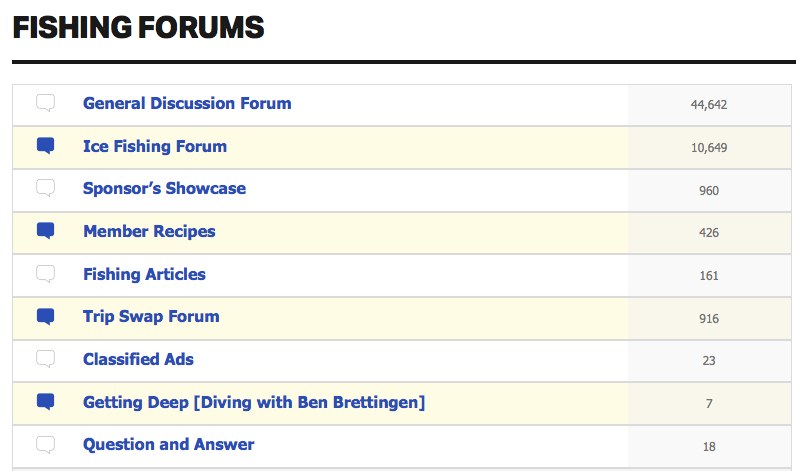
Task: Open the Member Recipes forum
Action: click(149, 231)
